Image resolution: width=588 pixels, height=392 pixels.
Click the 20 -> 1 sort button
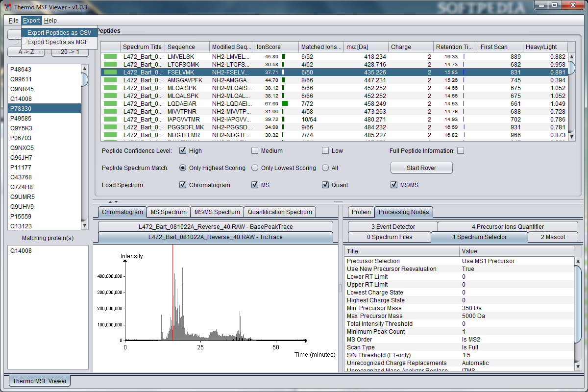pyautogui.click(x=70, y=52)
